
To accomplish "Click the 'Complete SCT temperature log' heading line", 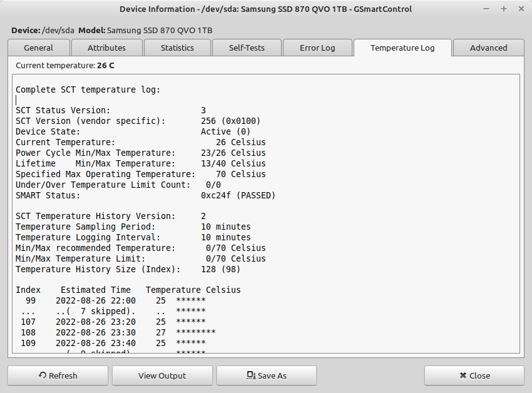I will click(88, 89).
